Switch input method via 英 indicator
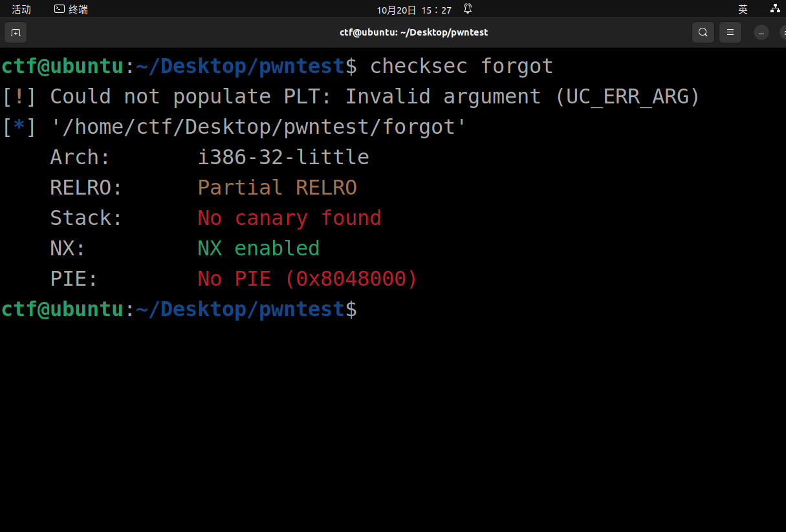786x532 pixels. 743,9
